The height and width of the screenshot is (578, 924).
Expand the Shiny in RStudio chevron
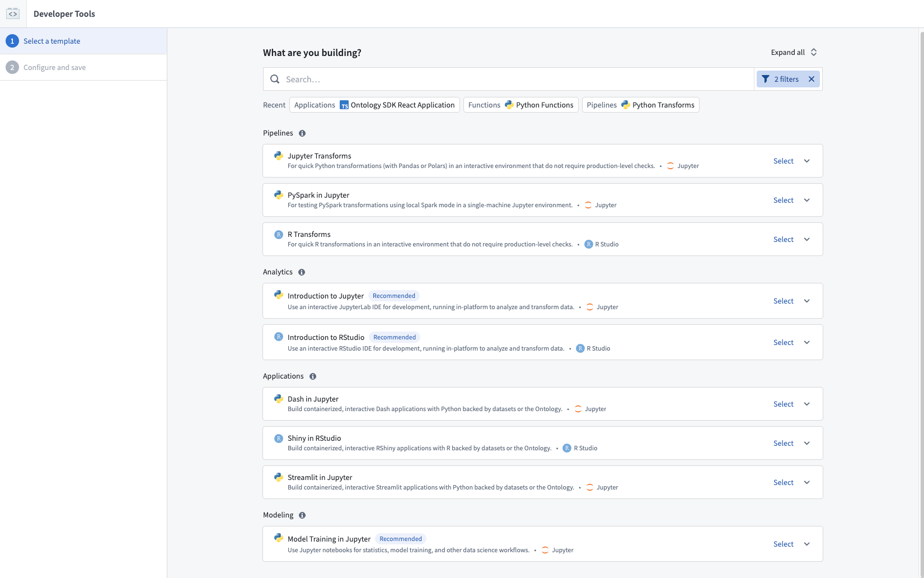click(807, 443)
